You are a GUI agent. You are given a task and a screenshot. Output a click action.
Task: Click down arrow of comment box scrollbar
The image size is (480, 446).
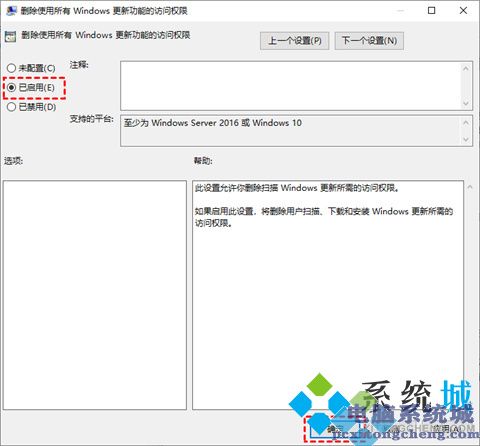pyautogui.click(x=466, y=103)
